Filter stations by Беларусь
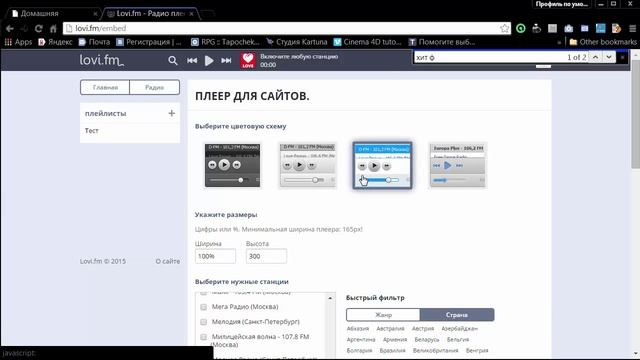The image size is (640, 360). [x=427, y=340]
